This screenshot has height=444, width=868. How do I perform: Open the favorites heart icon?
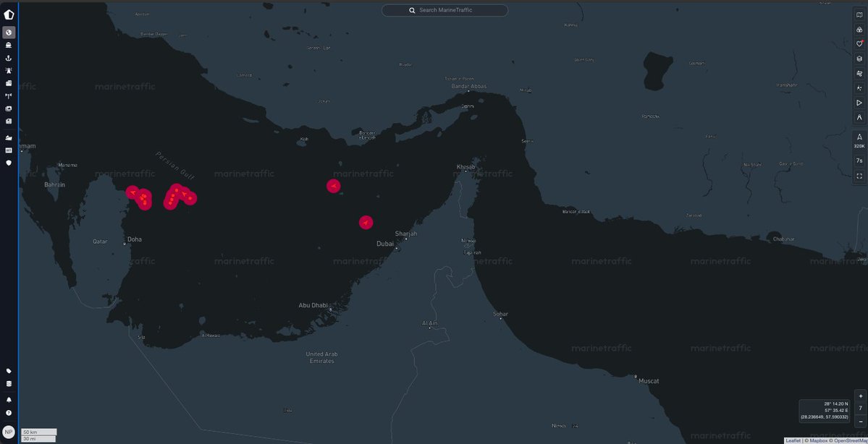click(859, 43)
